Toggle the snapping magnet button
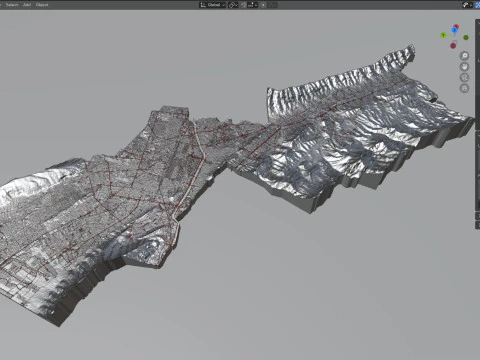The width and height of the screenshot is (480, 360). tap(244, 5)
